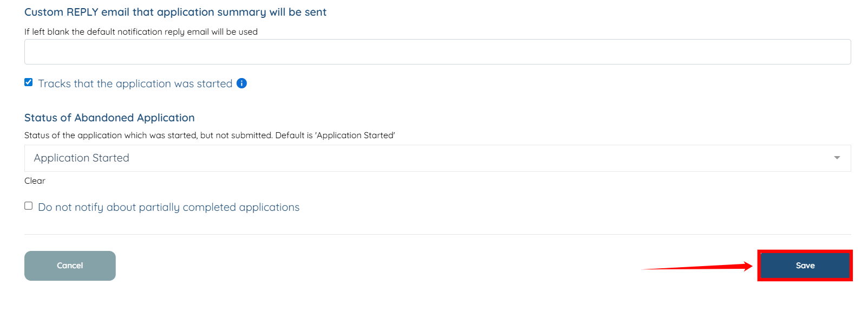Clear the selected abandoned application status
Image resolution: width=868 pixels, height=310 pixels.
pyautogui.click(x=35, y=181)
